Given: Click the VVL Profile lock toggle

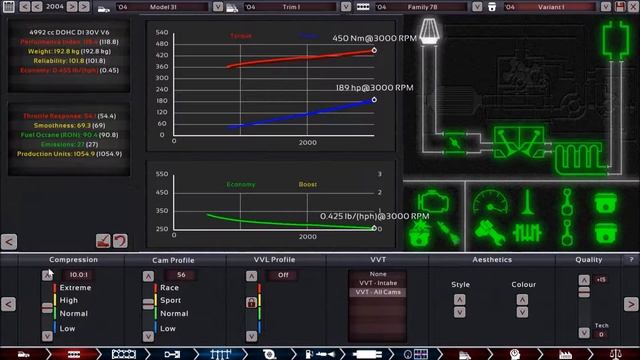Looking at the screenshot, I should click(251, 302).
